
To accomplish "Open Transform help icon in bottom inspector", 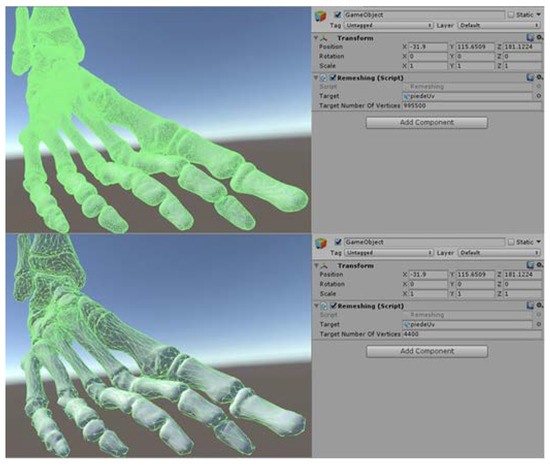I will point(530,265).
